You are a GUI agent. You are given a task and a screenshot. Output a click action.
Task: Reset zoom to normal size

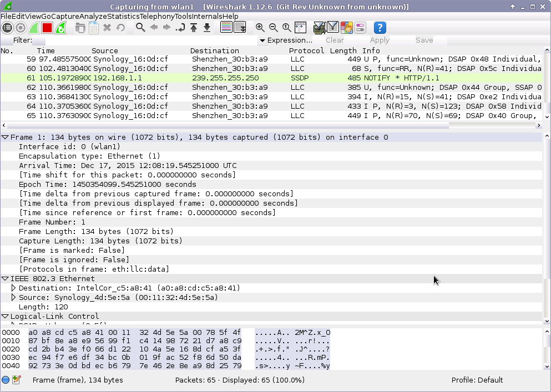286,28
